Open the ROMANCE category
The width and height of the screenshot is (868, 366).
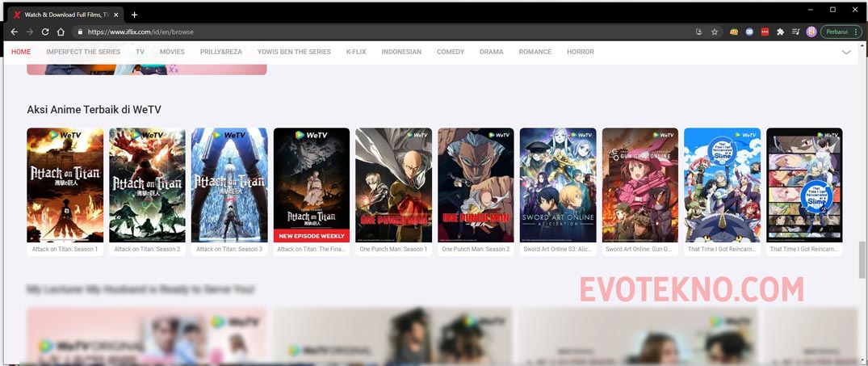tap(535, 52)
